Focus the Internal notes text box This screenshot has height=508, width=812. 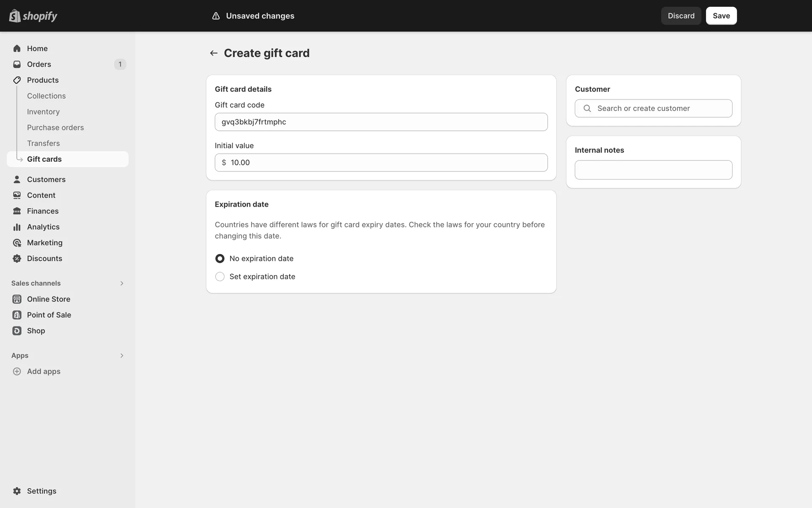(x=653, y=170)
